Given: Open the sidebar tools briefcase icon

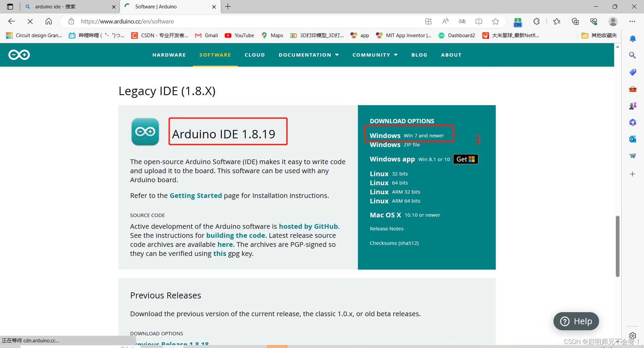Looking at the screenshot, I should [633, 89].
